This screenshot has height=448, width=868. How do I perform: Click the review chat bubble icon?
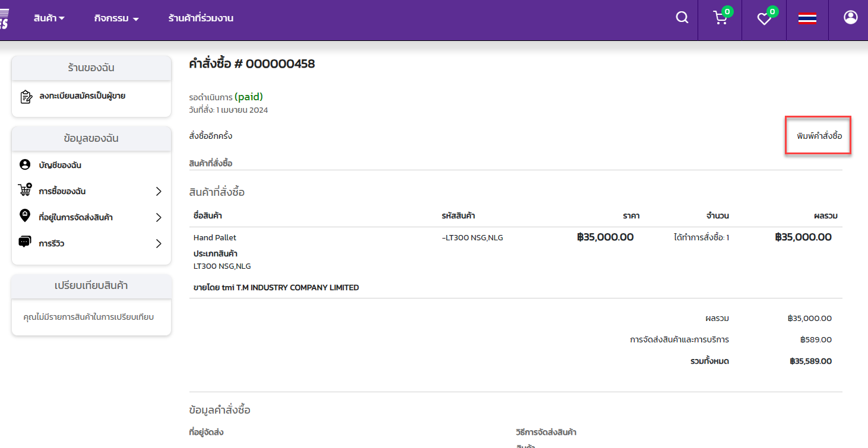point(25,243)
